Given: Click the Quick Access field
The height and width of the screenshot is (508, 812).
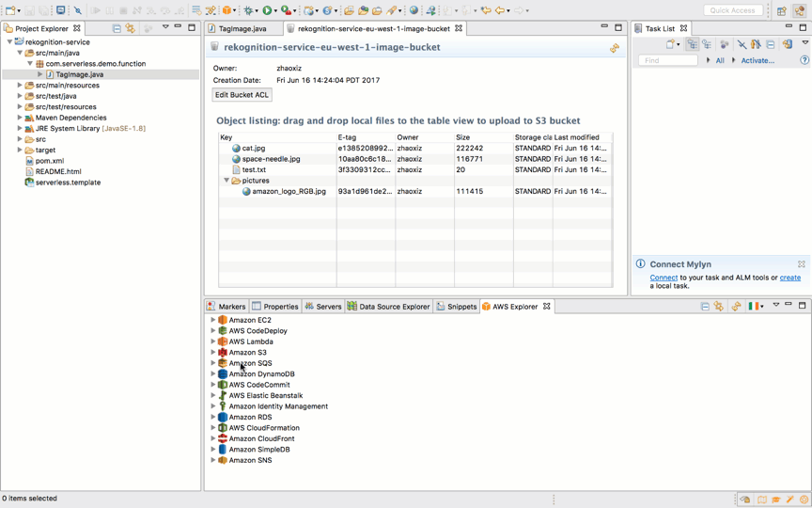Looking at the screenshot, I should (732, 10).
